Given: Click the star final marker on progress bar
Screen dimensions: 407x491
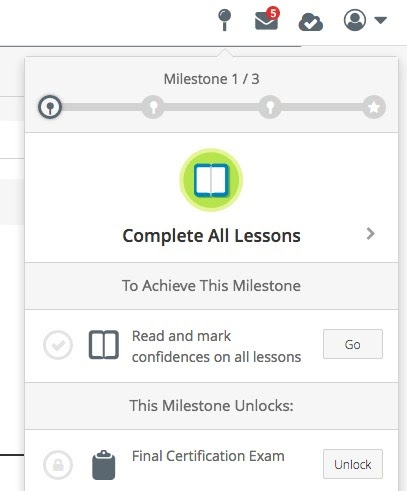Looking at the screenshot, I should (374, 107).
